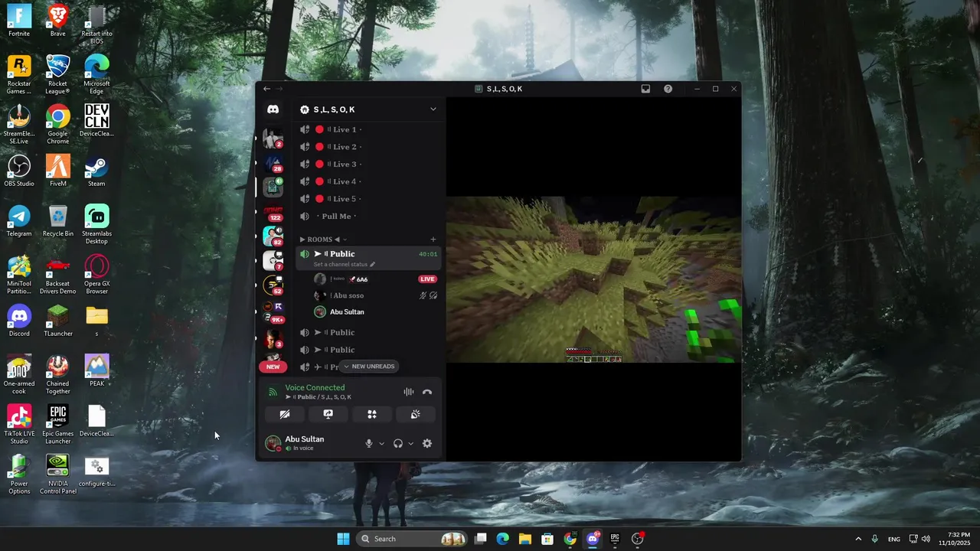The width and height of the screenshot is (980, 551).
Task: Click Set a channel status text
Action: click(x=341, y=264)
